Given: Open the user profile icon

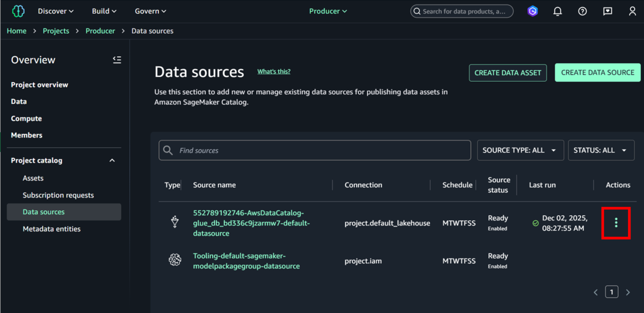Looking at the screenshot, I should 633,11.
